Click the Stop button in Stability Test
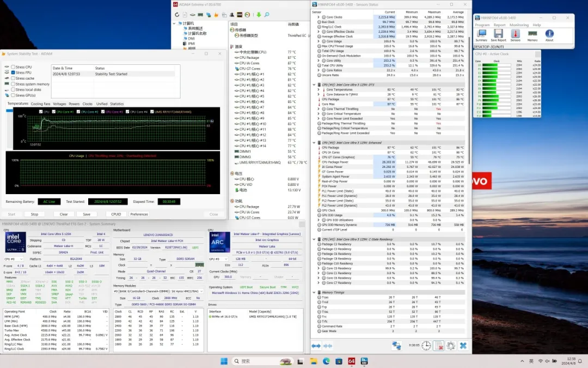The image size is (588, 368). click(x=34, y=214)
